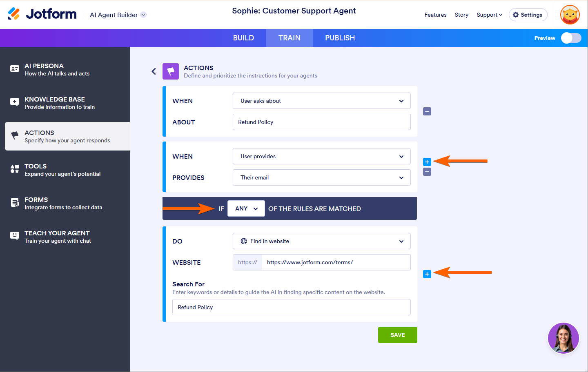Open the Settings button
Screen dimensions: 588x372
point(528,15)
